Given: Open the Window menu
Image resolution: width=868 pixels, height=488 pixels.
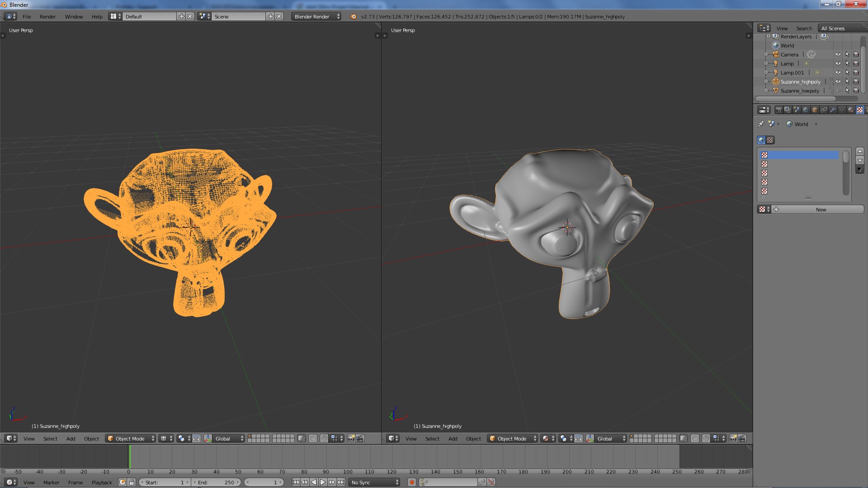Looking at the screenshot, I should pos(74,16).
